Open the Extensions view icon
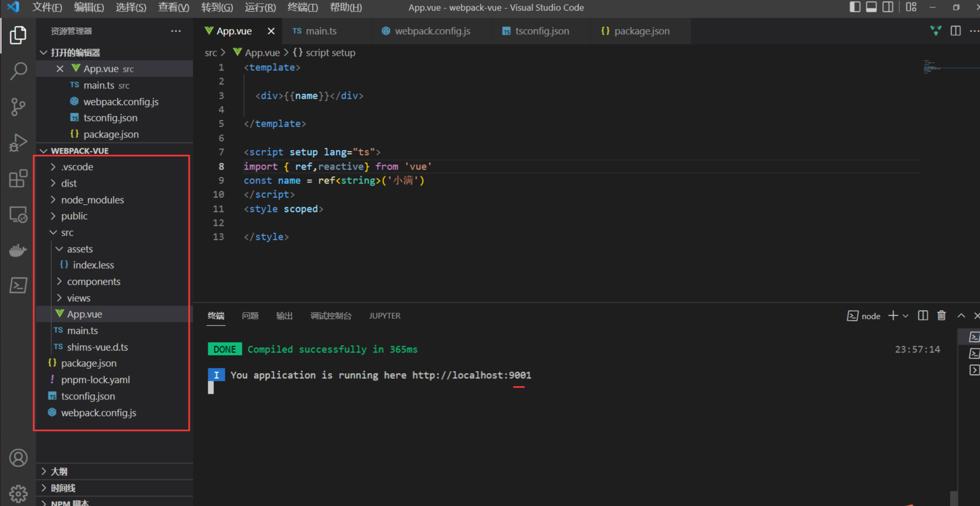 pyautogui.click(x=18, y=179)
